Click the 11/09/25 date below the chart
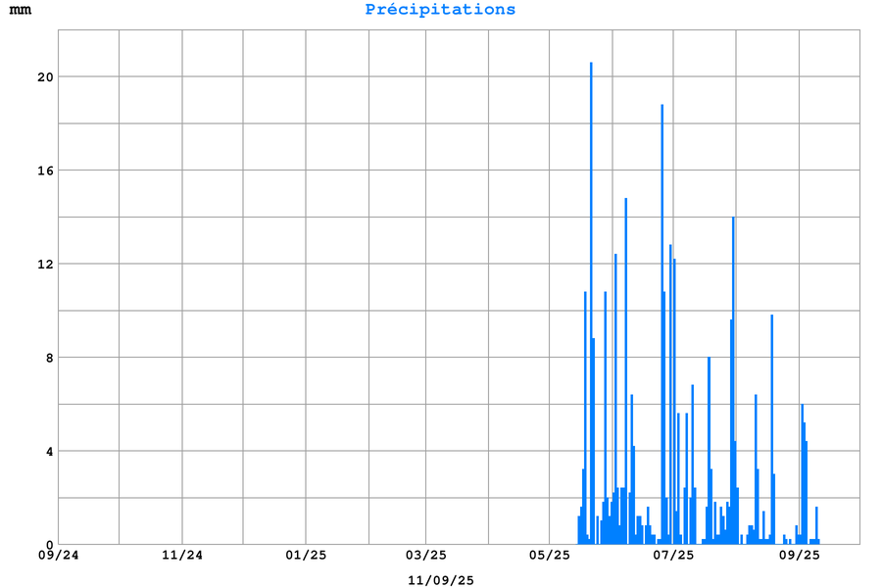Screen dimensions: 882x588 tap(440, 580)
